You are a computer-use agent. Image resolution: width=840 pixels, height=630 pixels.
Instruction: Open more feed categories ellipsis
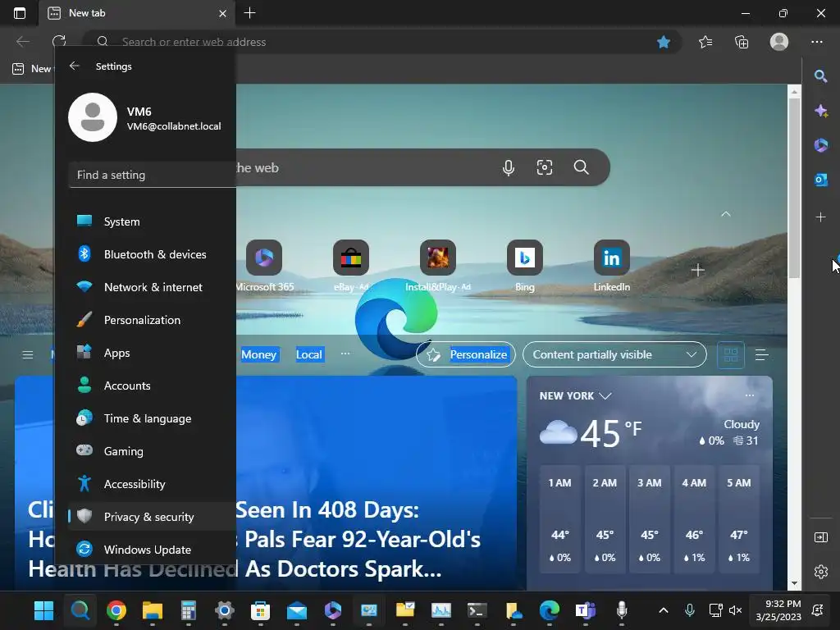(345, 354)
